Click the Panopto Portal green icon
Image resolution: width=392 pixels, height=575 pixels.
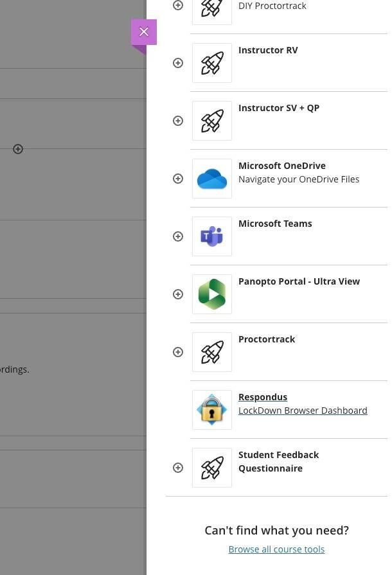pos(212,294)
